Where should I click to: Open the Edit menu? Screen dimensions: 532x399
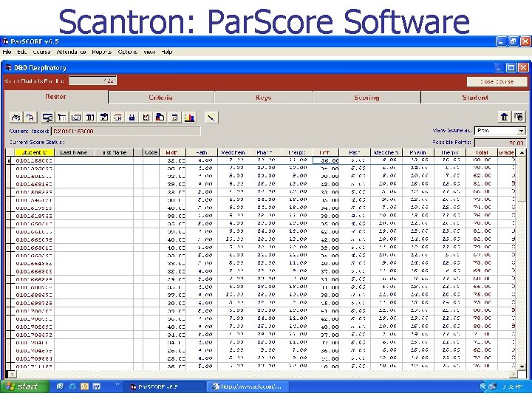point(21,52)
